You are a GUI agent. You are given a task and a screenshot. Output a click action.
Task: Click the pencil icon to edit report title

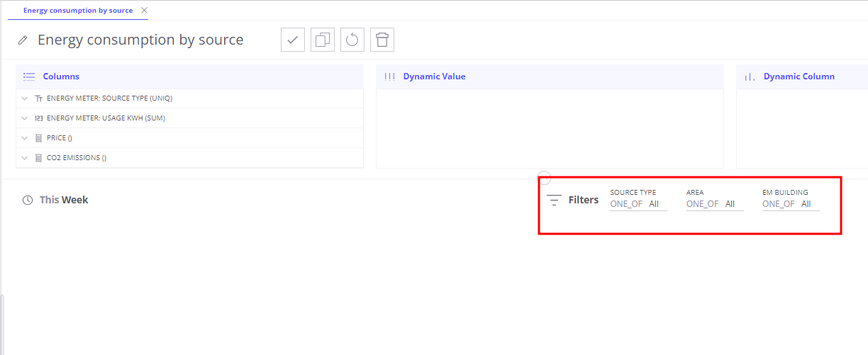pos(23,40)
